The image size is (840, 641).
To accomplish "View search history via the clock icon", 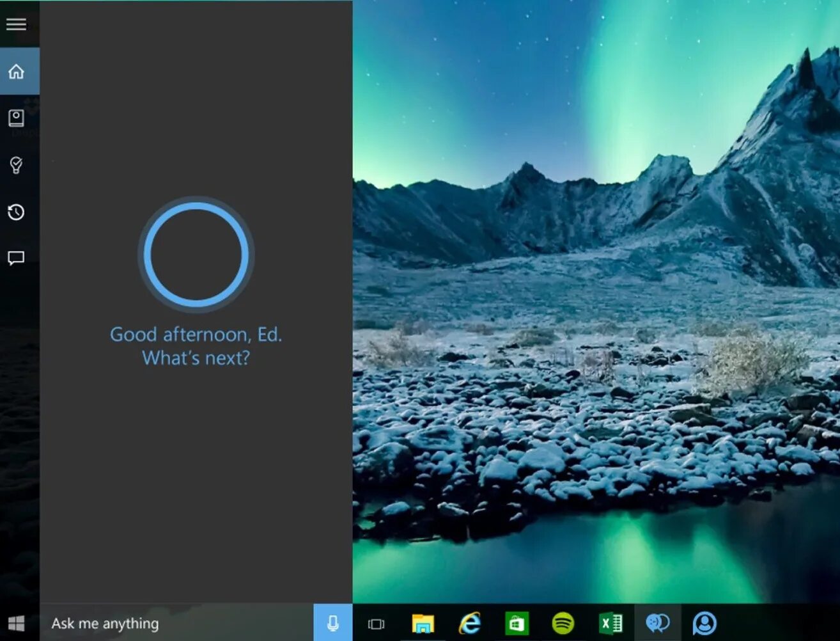I will point(15,212).
